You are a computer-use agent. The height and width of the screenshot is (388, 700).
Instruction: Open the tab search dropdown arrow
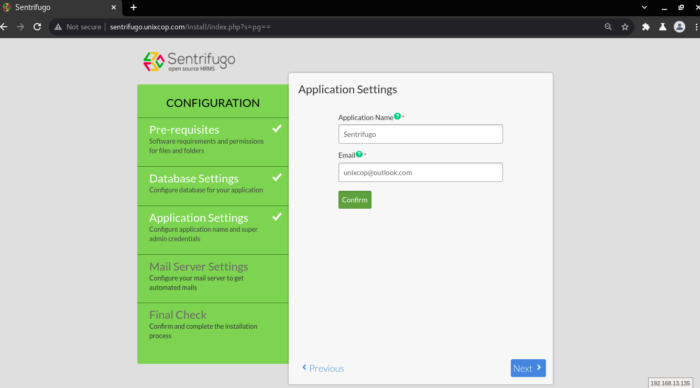[644, 7]
